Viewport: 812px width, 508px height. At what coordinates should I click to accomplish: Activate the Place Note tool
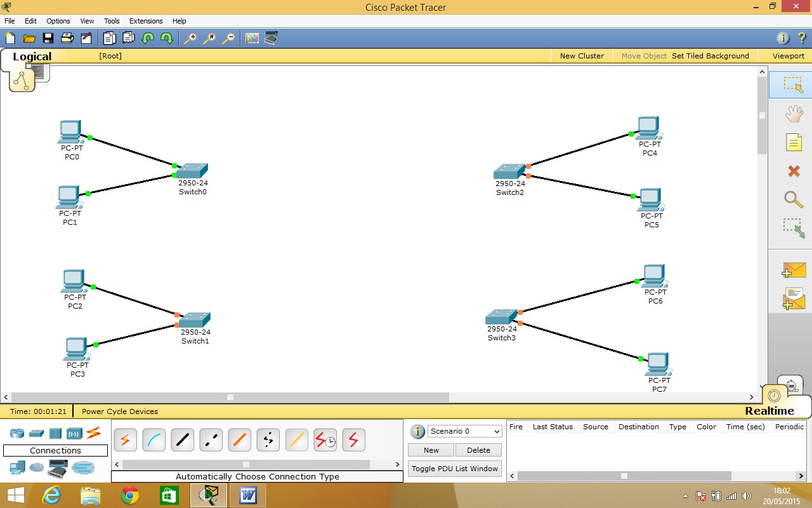pos(794,142)
